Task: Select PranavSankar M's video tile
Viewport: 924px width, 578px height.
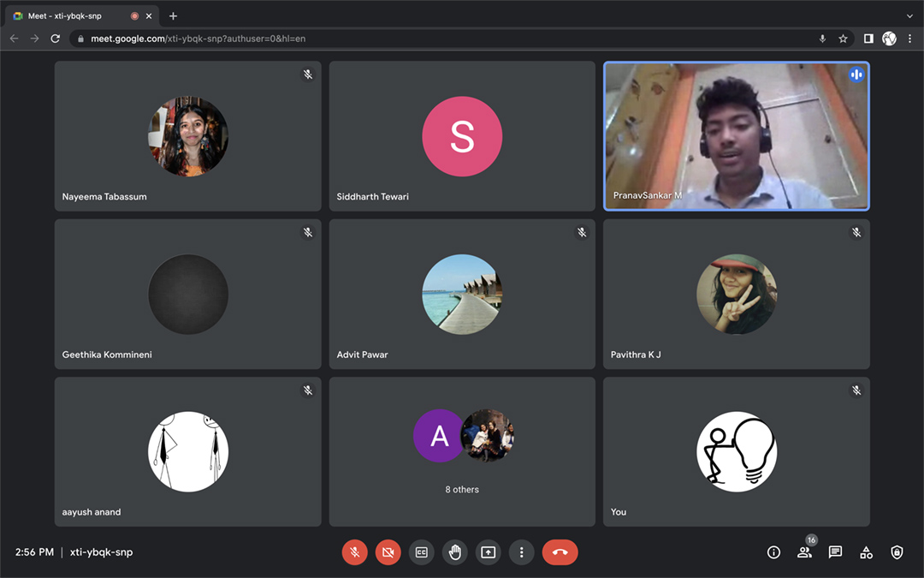Action: coord(736,136)
